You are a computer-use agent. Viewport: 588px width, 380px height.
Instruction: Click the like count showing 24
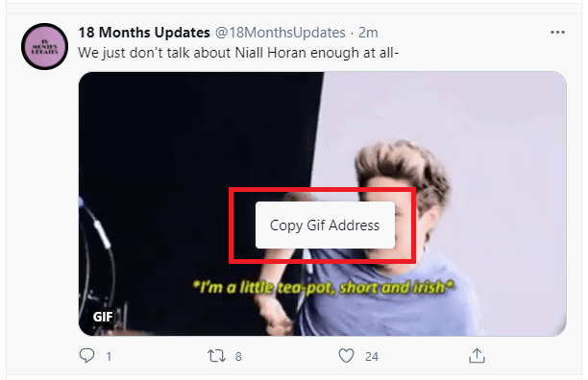click(x=372, y=356)
